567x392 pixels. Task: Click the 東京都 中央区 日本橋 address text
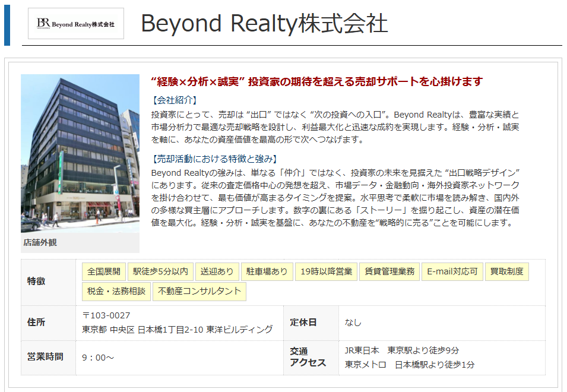[178, 330]
